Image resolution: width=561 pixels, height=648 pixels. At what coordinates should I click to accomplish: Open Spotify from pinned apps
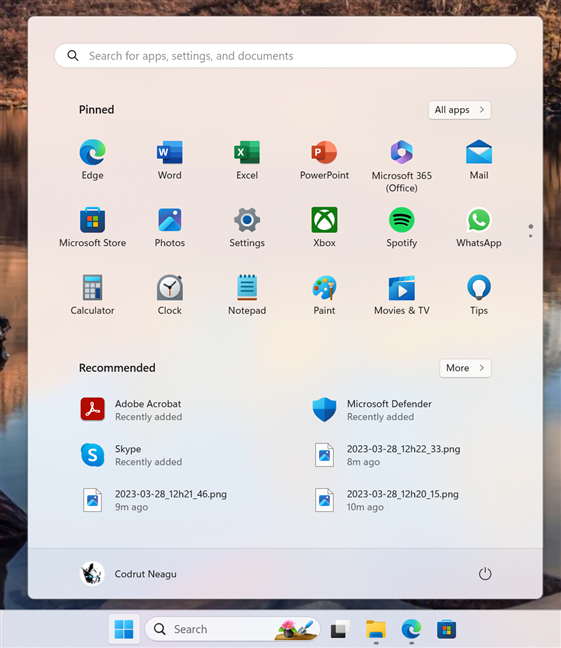[401, 227]
